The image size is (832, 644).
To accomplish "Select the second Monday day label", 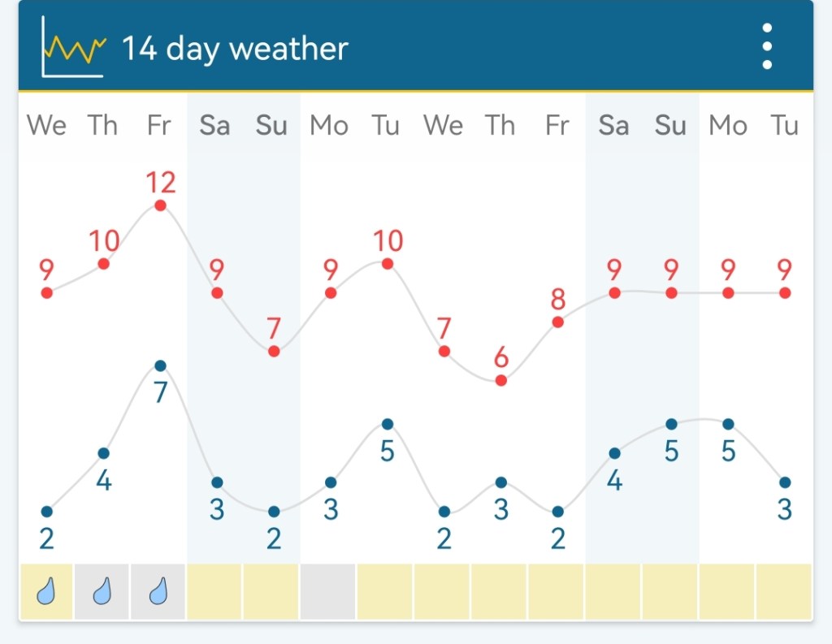I will tap(728, 126).
